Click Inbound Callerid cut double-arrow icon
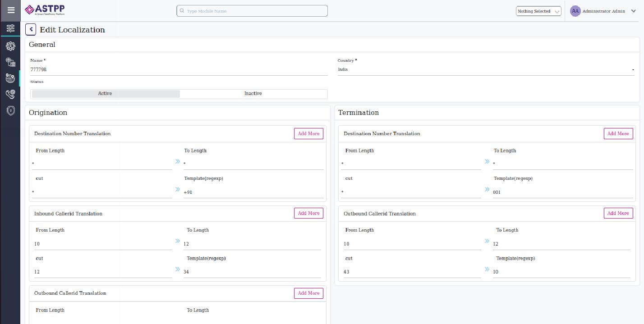This screenshot has width=644, height=324. 177,269
